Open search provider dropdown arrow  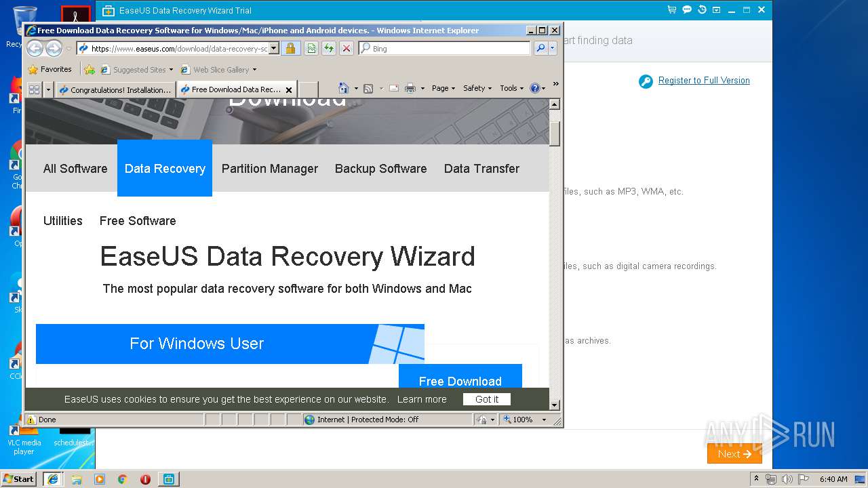[553, 48]
